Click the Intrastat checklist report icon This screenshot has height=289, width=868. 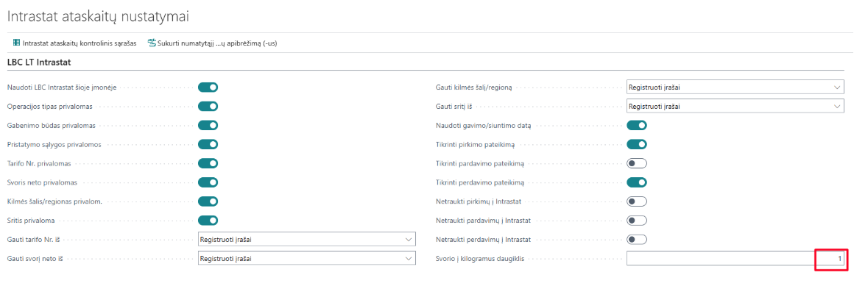pos(17,43)
